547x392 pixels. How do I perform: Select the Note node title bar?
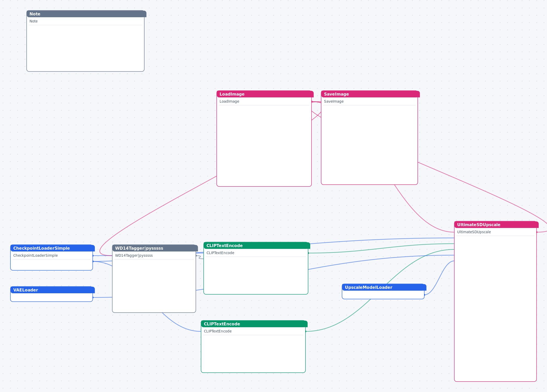[x=86, y=14]
